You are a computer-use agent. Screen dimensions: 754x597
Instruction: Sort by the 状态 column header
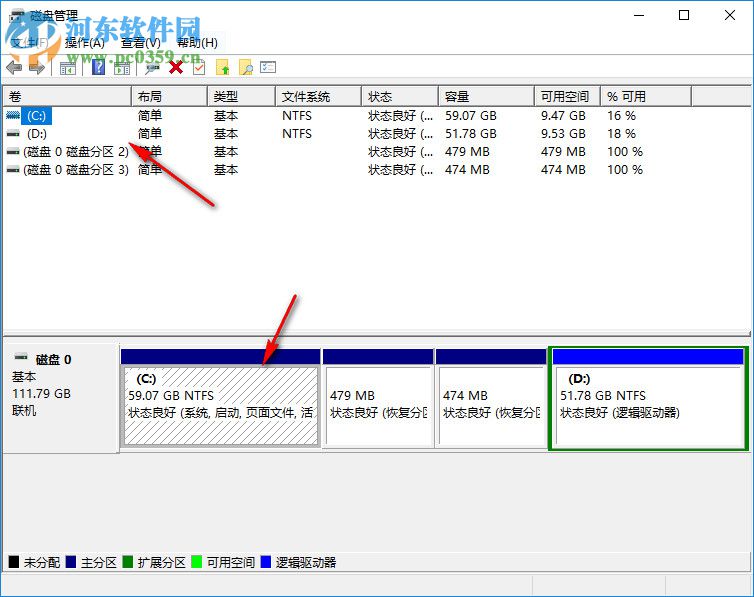pyautogui.click(x=400, y=97)
